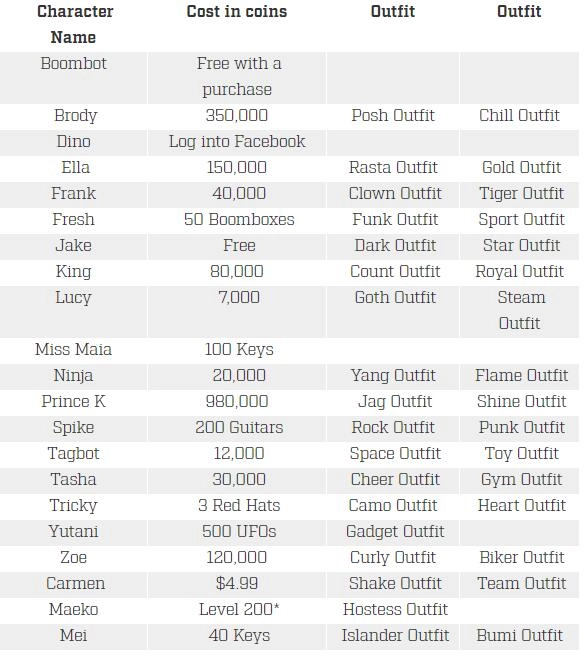Image resolution: width=584 pixels, height=656 pixels.
Task: Select the 200 Guitars cell
Action: click(239, 428)
